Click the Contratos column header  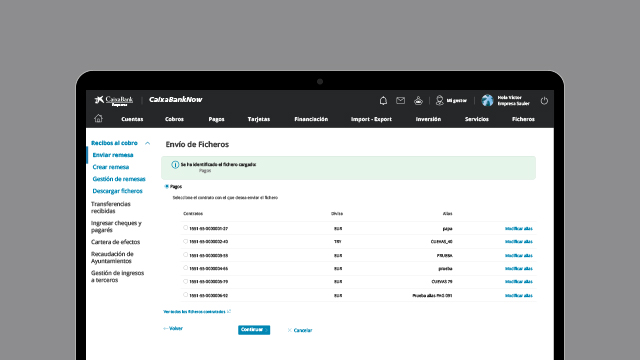point(193,213)
